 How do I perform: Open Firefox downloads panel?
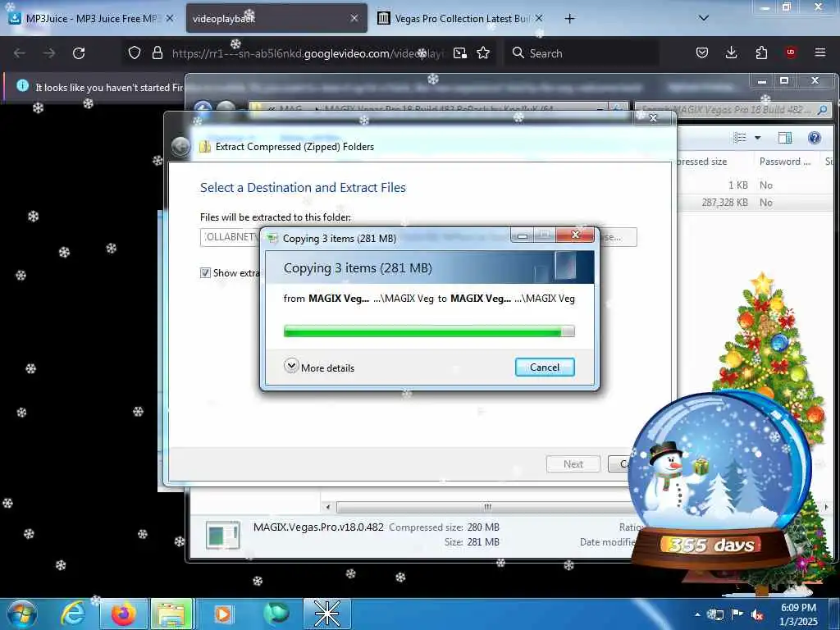coord(731,52)
